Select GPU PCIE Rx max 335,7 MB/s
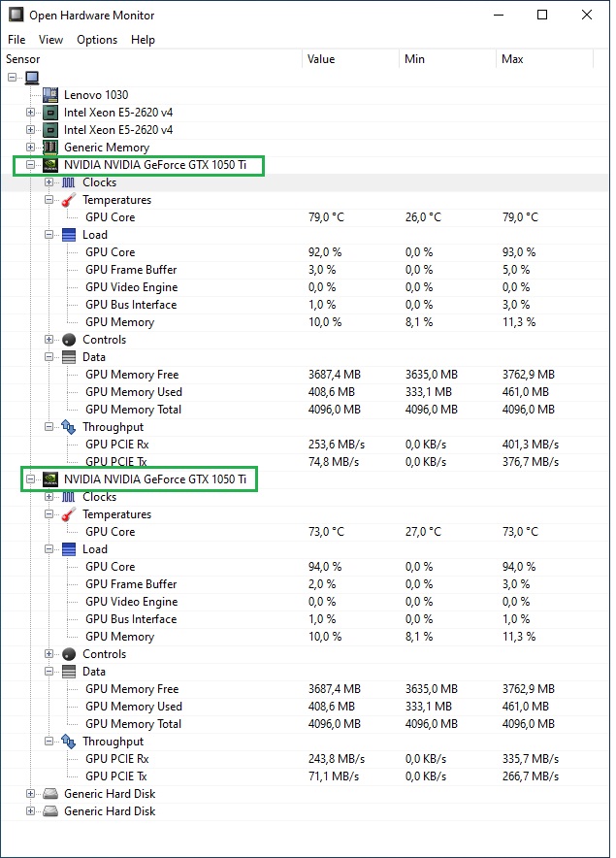The image size is (616, 858). point(531,759)
